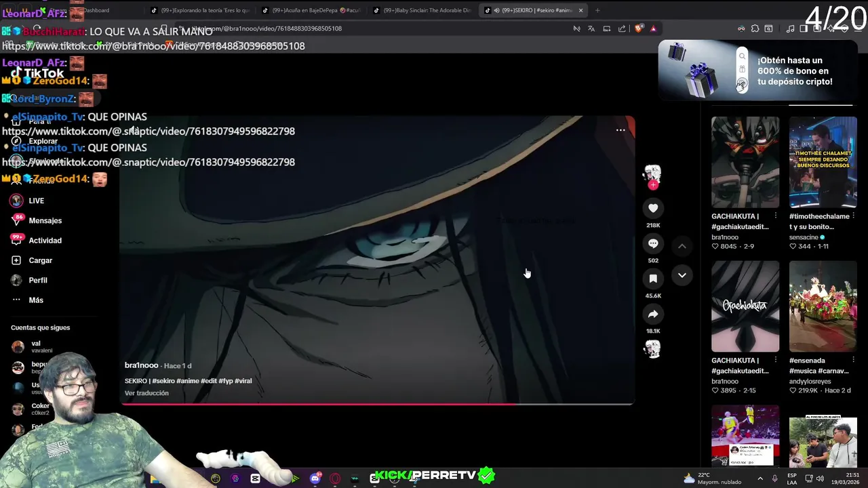Open volume control in the system tray
This screenshot has width=868, height=488.
click(x=820, y=479)
